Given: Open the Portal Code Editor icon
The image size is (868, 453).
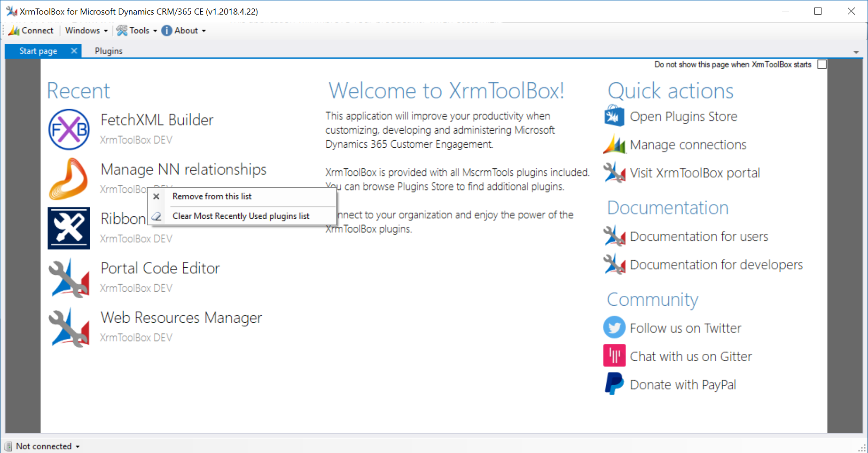Looking at the screenshot, I should [x=69, y=278].
